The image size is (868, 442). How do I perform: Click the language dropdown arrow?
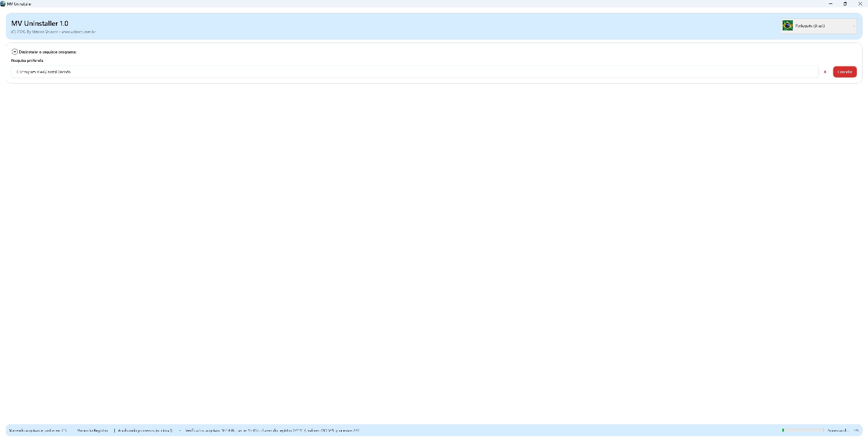coord(853,26)
